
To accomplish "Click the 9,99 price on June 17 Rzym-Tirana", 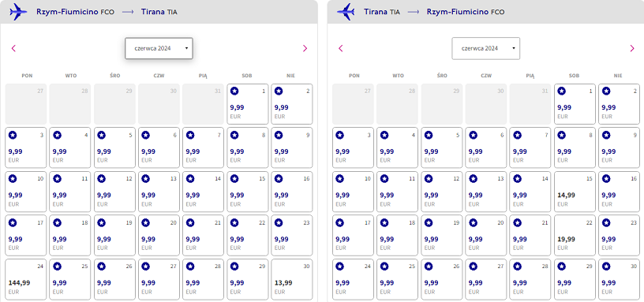I will tap(15, 239).
